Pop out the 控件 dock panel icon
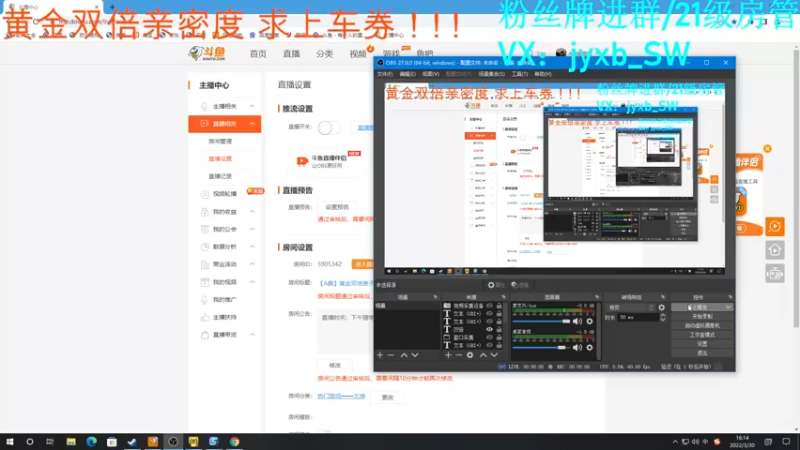800x450 pixels. coord(730,297)
